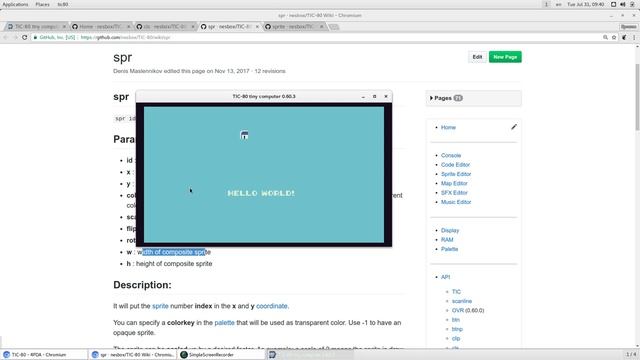Image resolution: width=640 pixels, height=360 pixels.
Task: Click the workspace switcher '1 / 4' indicator
Action: [631, 354]
